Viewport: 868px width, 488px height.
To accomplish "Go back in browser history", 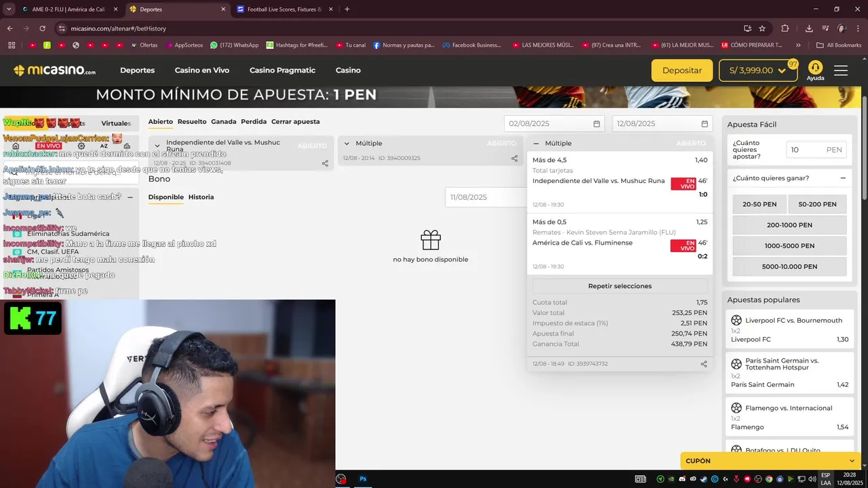I will [10, 28].
